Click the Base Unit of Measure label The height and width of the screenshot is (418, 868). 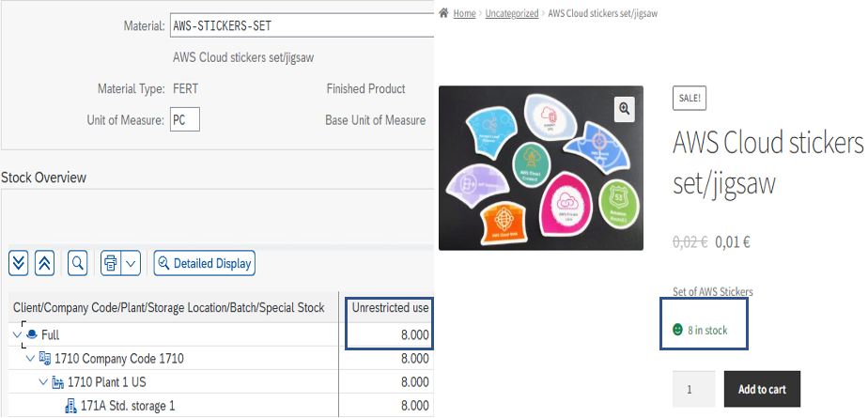pyautogui.click(x=376, y=120)
